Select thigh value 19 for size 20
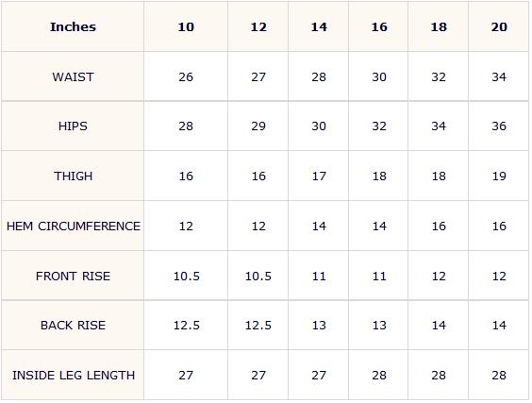 point(499,176)
